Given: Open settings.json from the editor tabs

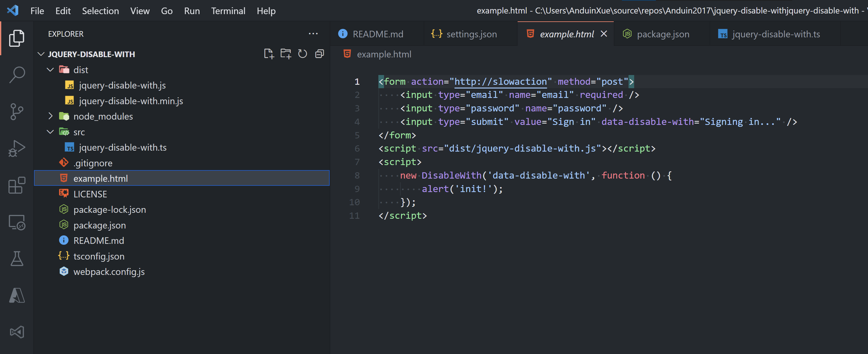Looking at the screenshot, I should pos(471,34).
